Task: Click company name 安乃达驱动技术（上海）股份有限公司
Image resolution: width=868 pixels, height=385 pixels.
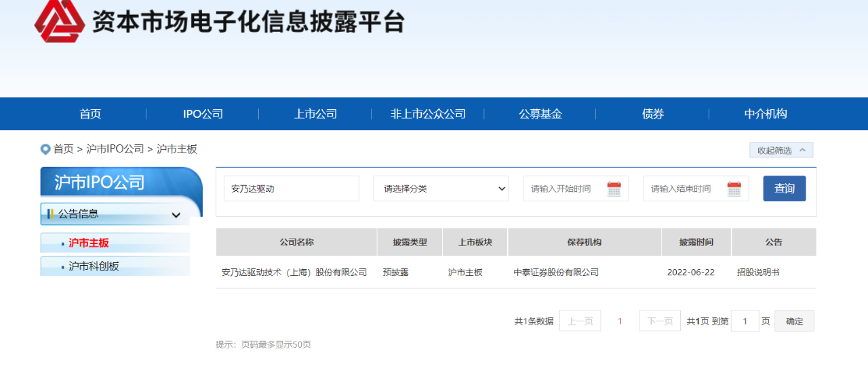Action: (x=294, y=272)
